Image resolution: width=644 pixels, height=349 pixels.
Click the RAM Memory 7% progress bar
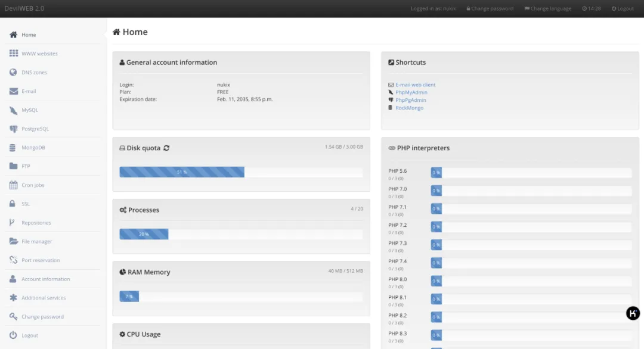point(241,296)
